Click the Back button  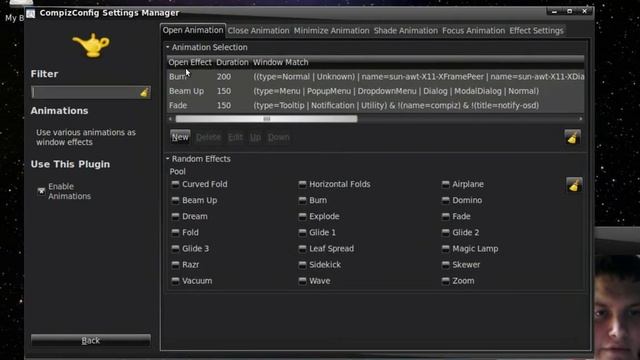pos(91,340)
